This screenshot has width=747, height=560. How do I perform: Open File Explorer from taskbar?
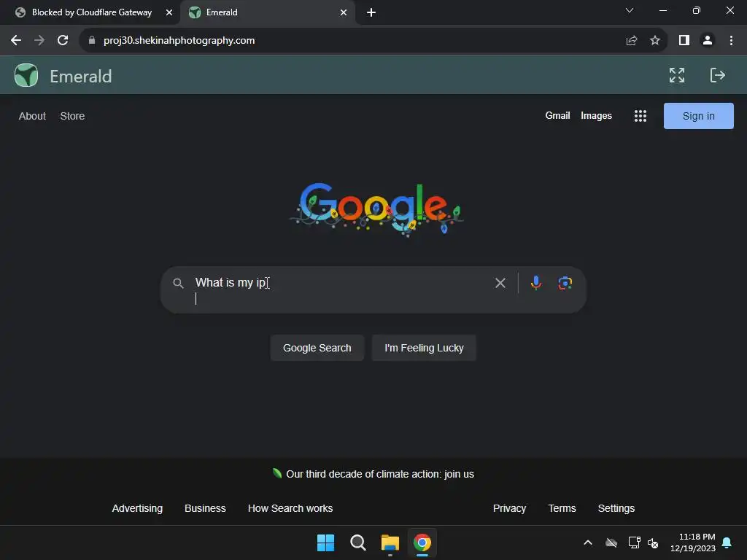pyautogui.click(x=390, y=542)
